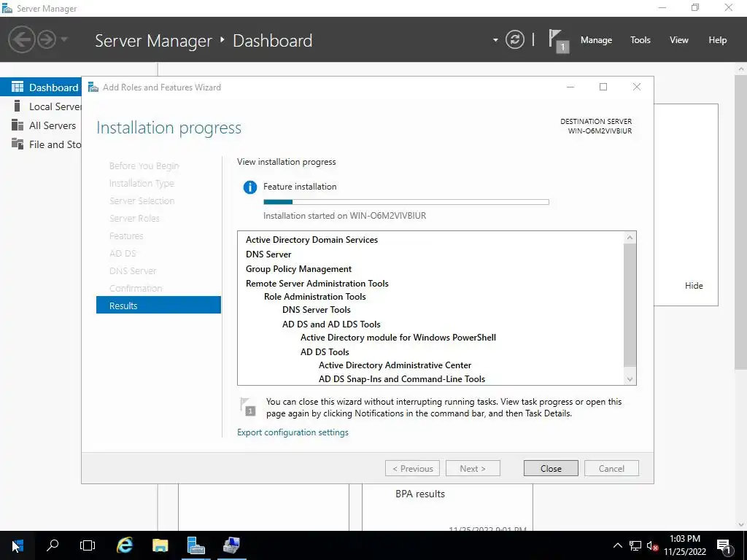Click the Dashboard grid icon in sidebar
The image size is (747, 560).
(18, 87)
